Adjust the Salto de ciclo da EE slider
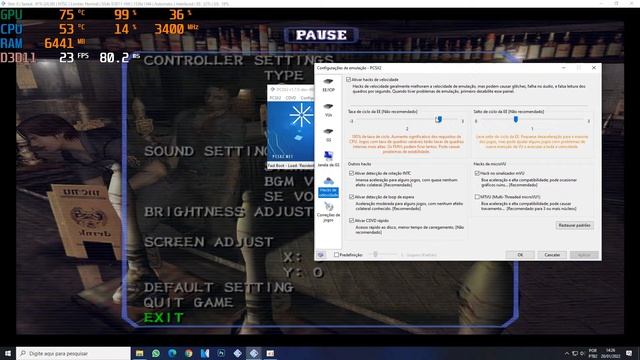Viewport: 640px width, 360px height. [516, 120]
